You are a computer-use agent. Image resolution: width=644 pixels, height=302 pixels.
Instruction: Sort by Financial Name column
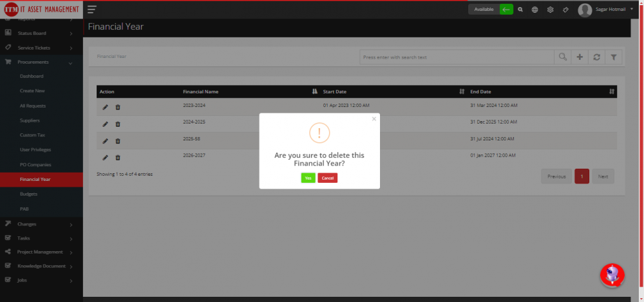coord(315,91)
